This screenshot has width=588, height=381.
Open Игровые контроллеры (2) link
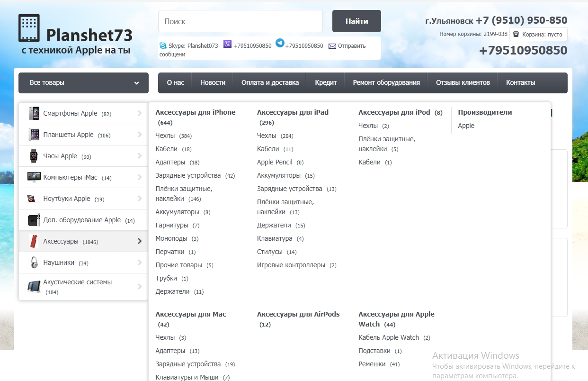pyautogui.click(x=297, y=265)
